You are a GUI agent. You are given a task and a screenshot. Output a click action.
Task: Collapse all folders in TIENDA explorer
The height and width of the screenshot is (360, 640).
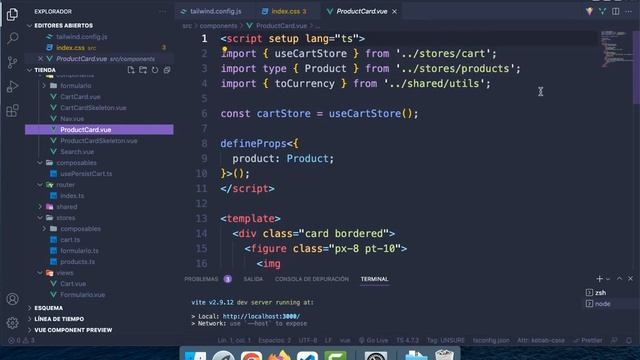[x=167, y=70]
